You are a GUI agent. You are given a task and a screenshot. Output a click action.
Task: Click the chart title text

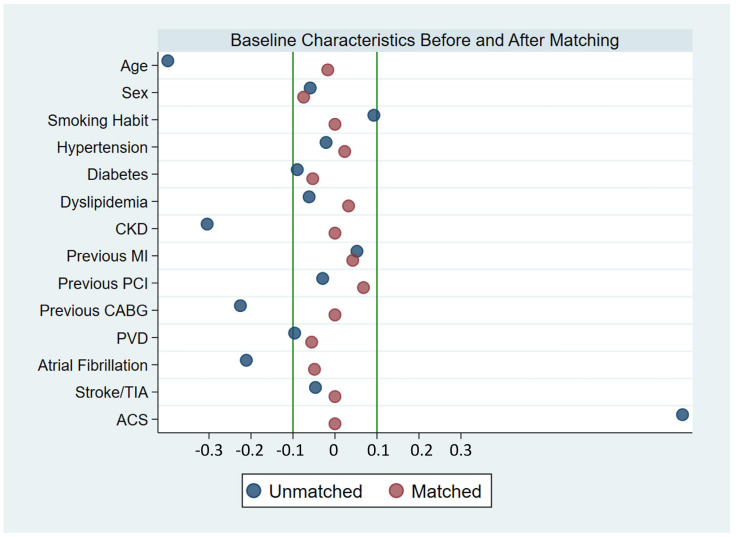(424, 40)
